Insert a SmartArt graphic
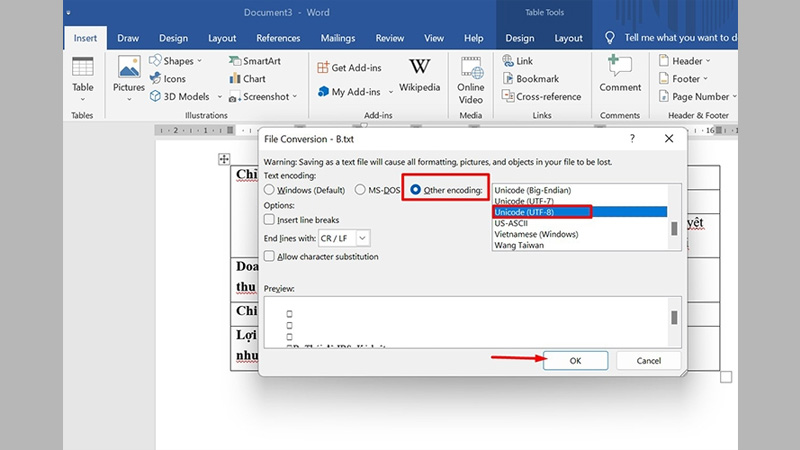The height and width of the screenshot is (450, 800). coord(255,61)
